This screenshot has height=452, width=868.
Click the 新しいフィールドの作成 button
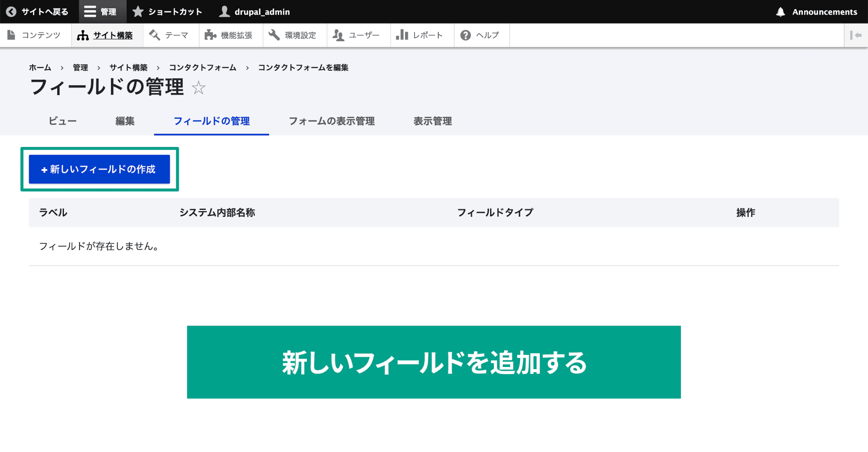coord(99,169)
